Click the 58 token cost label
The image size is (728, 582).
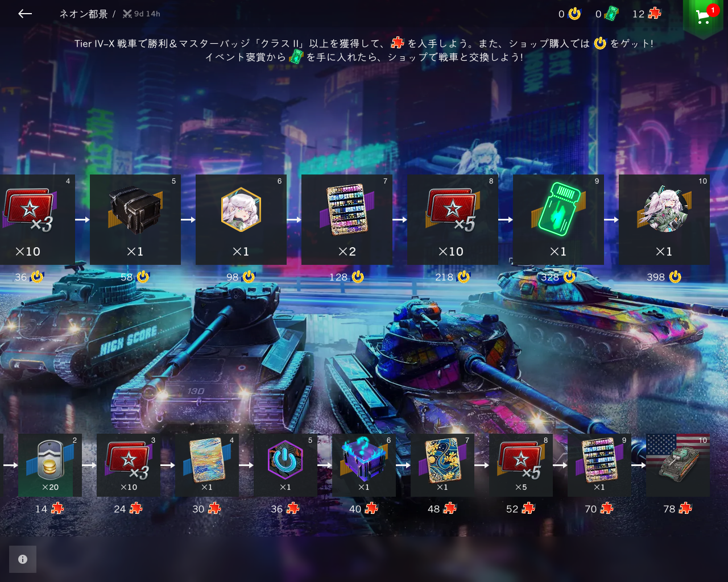pos(135,277)
